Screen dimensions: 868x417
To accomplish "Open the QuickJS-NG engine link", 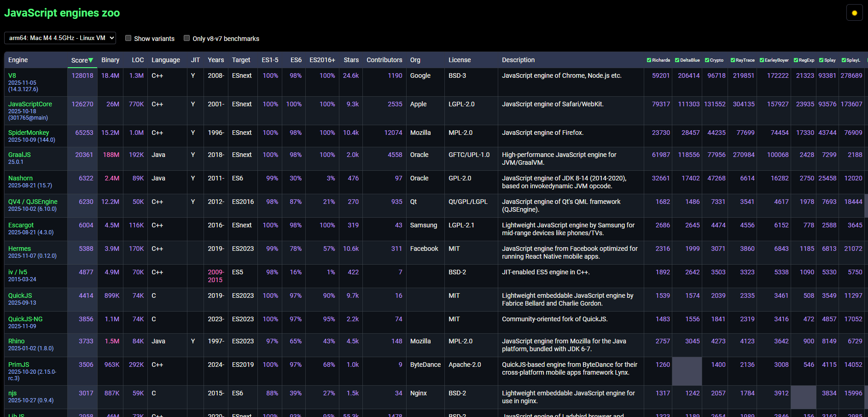I will coord(25,319).
